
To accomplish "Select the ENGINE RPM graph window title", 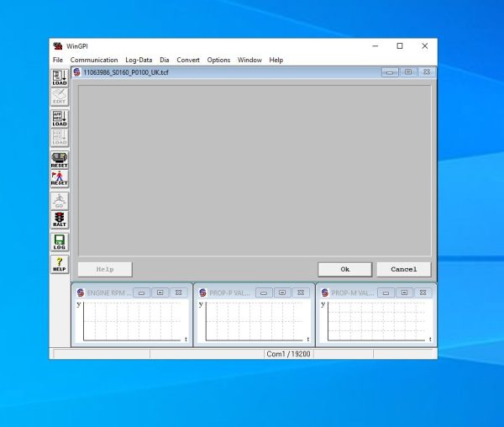I will point(108,293).
